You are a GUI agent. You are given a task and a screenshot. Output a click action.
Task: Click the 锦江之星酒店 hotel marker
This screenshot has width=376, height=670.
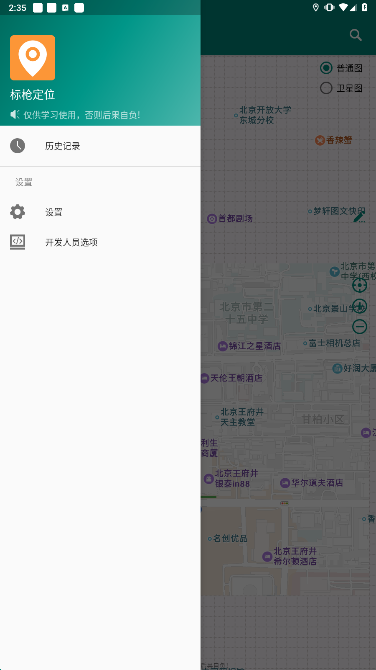tap(250, 346)
